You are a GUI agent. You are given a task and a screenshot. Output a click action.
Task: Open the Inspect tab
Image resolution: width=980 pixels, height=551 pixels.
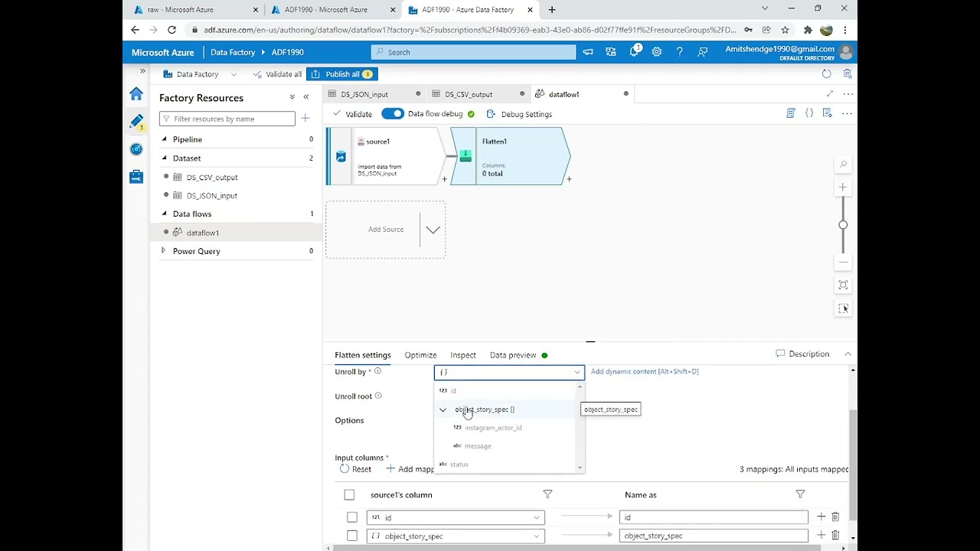pyautogui.click(x=463, y=355)
